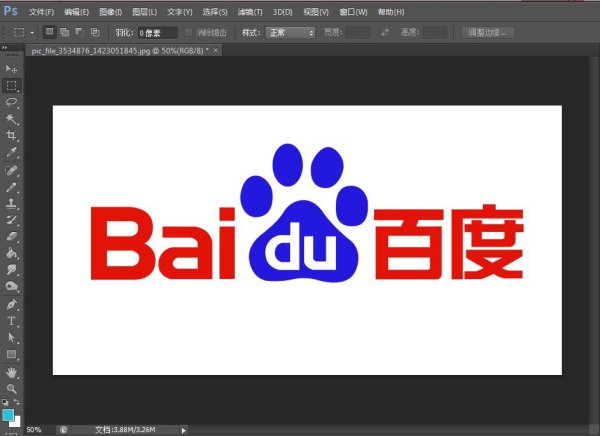This screenshot has width=600, height=436.
Task: Select the Smudge tool
Action: pos(11,270)
